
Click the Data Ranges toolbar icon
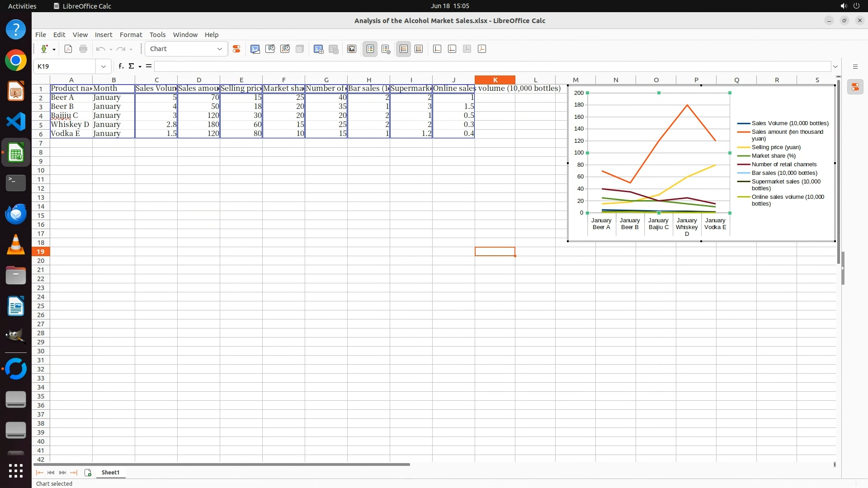point(319,49)
